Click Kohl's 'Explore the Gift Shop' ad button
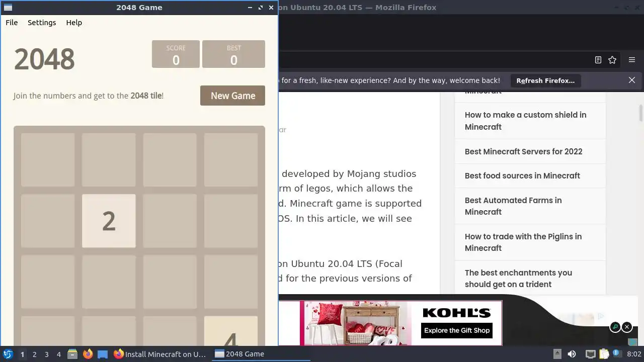 457,330
